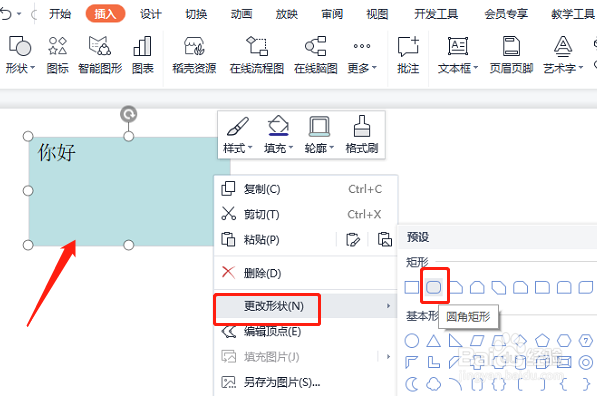Open 稻壳资源 resource library
Image resolution: width=597 pixels, height=396 pixels.
click(194, 55)
